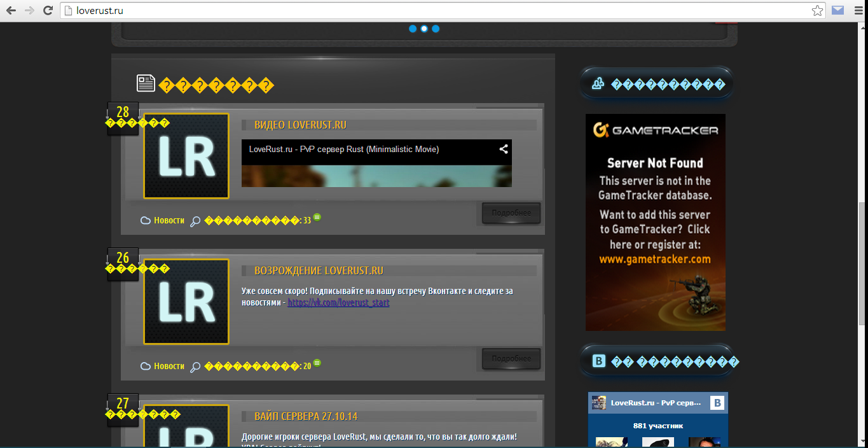Bookmark this page with the star icon
868x448 pixels.
[817, 10]
